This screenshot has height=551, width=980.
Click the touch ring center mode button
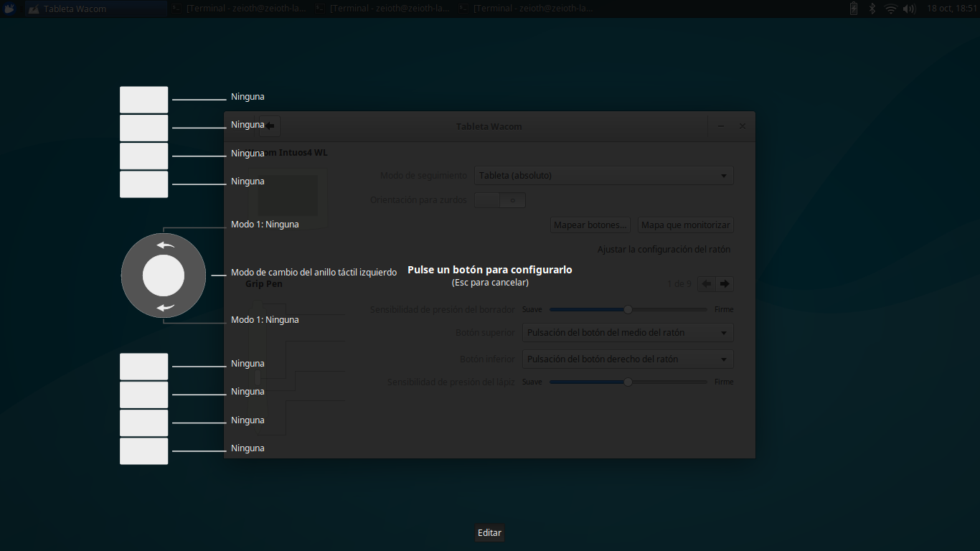click(x=164, y=276)
